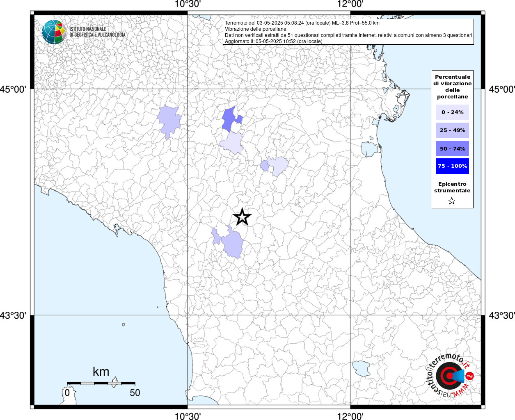Image resolution: width=515 pixels, height=420 pixels.
Task: Click the top 10°30' longitude label
Action: pyautogui.click(x=188, y=4)
